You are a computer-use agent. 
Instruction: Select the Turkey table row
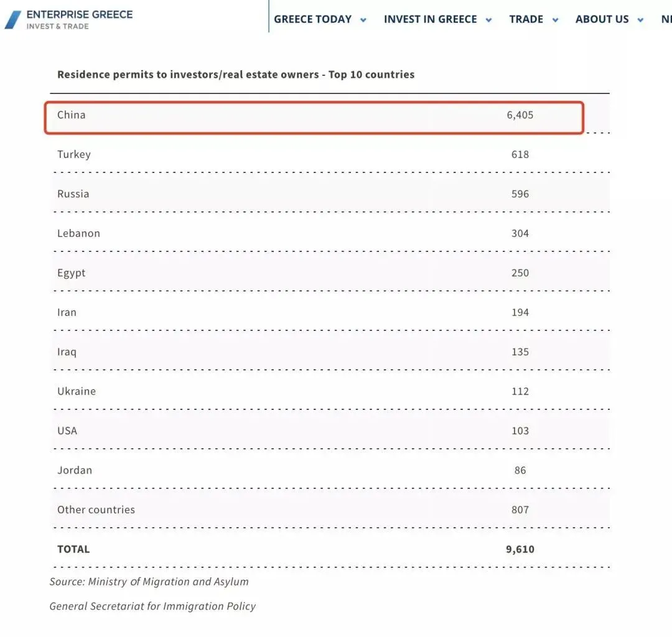pos(330,154)
